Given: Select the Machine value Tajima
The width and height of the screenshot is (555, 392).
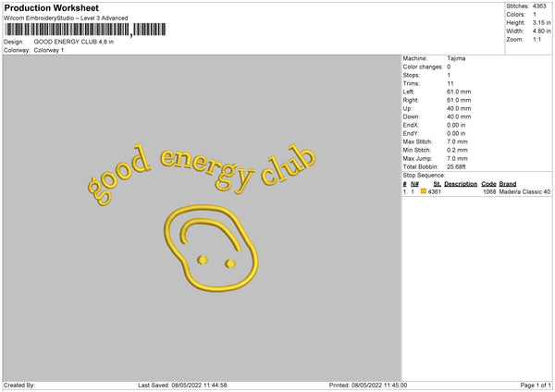Looking at the screenshot, I should 456,58.
